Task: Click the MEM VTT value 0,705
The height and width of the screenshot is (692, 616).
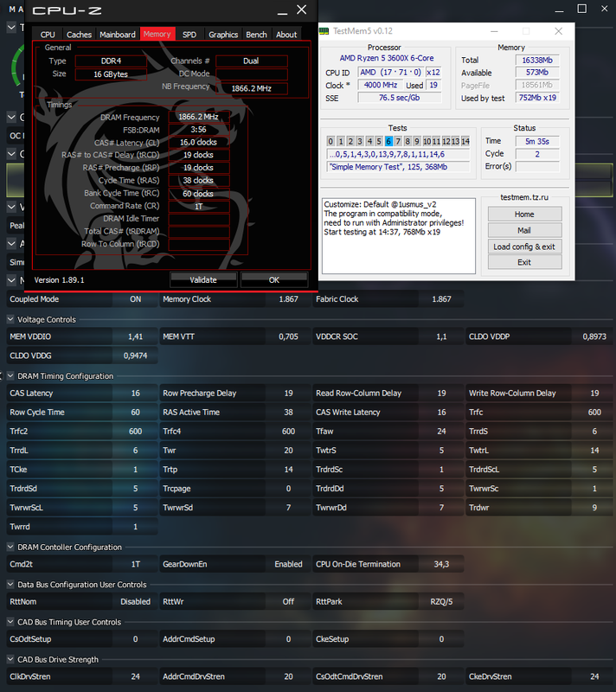Action: pos(288,336)
